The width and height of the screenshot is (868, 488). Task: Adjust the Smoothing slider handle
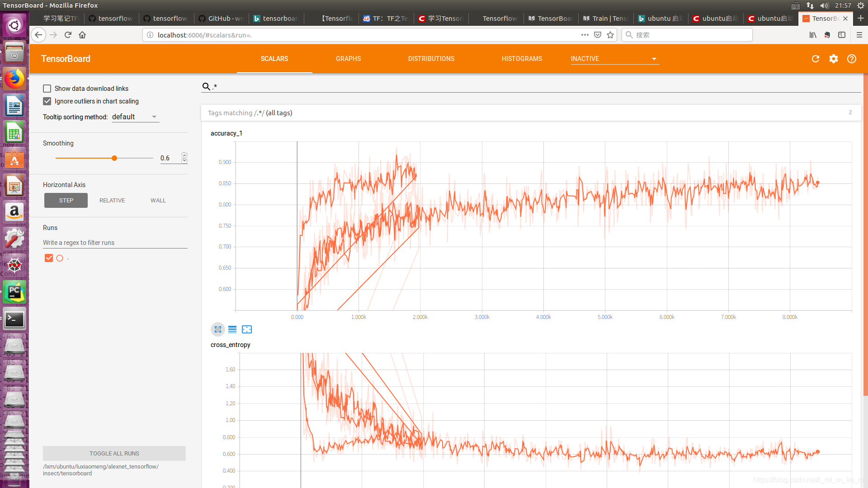tap(114, 158)
